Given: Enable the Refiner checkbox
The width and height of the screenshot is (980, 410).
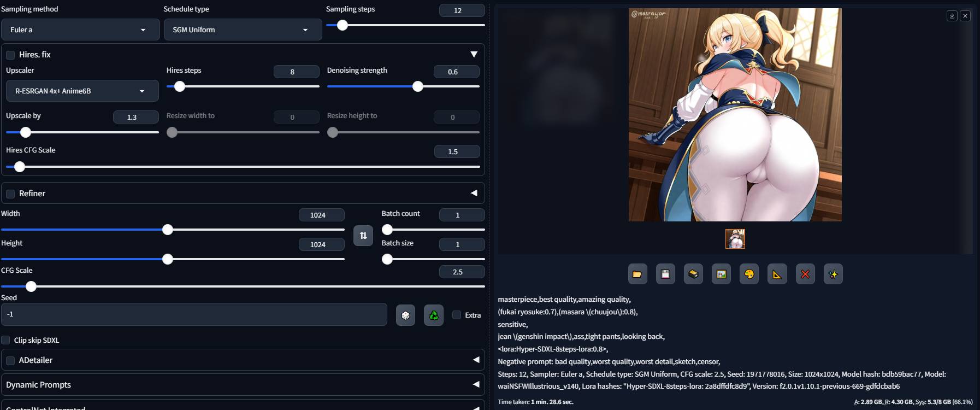Looking at the screenshot, I should point(10,194).
